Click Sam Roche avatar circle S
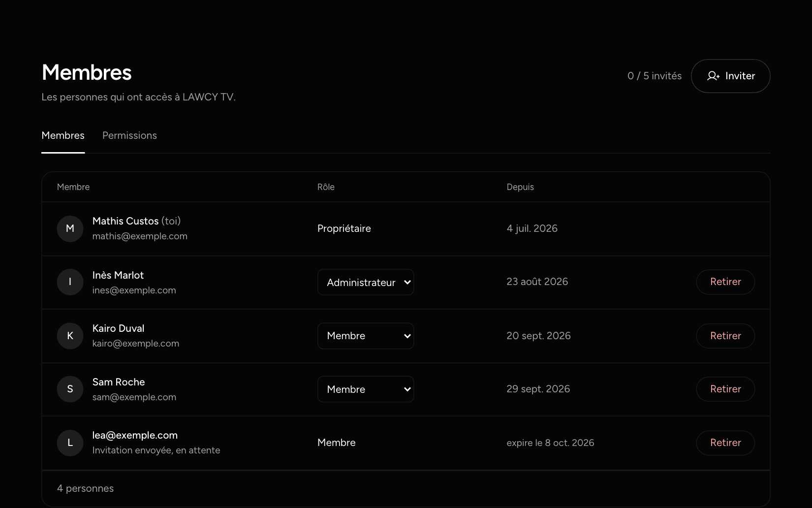 pos(70,389)
